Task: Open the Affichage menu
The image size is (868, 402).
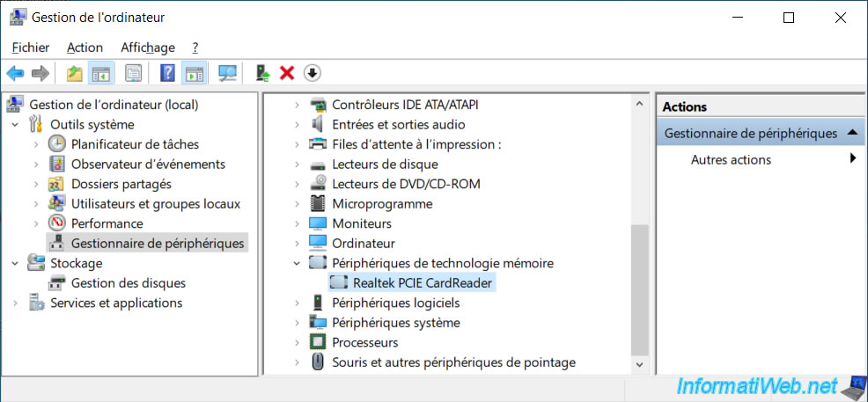Action: coord(148,48)
